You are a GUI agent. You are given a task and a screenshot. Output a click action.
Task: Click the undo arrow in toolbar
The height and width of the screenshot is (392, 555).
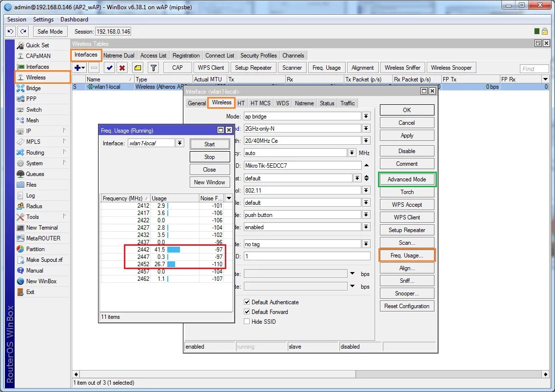tap(10, 32)
